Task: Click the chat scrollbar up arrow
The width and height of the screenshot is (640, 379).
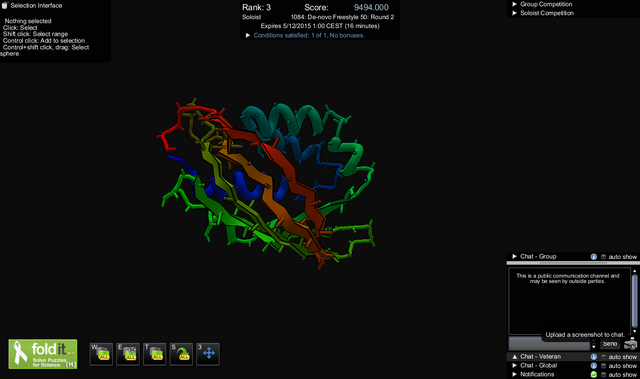Action: (x=634, y=271)
